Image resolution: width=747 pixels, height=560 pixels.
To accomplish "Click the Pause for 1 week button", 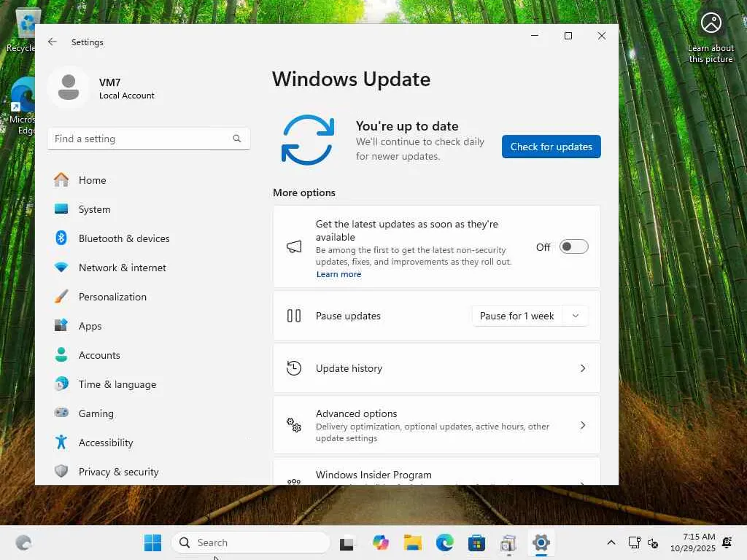I will pos(517,316).
